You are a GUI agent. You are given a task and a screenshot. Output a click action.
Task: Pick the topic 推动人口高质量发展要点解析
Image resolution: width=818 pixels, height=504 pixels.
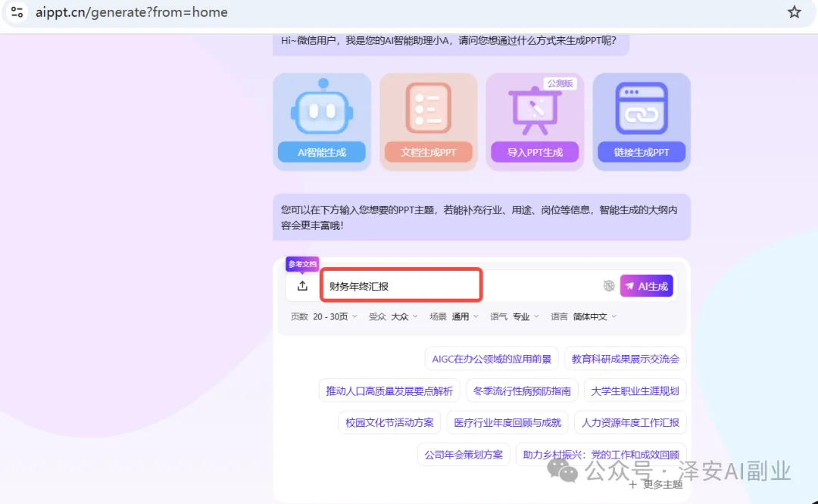pos(389,391)
